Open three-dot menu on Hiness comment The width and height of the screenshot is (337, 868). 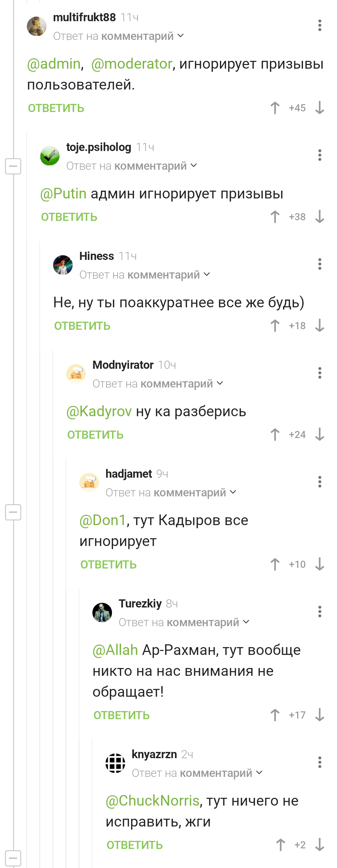point(320,264)
